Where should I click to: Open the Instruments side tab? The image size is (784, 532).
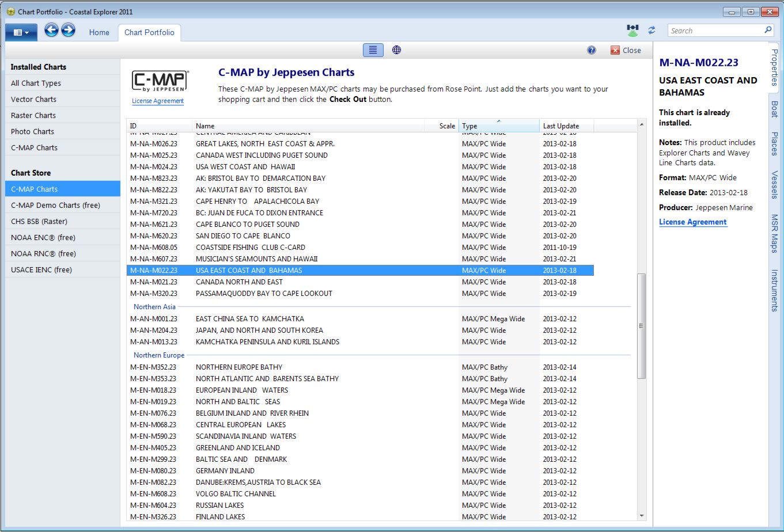[775, 290]
